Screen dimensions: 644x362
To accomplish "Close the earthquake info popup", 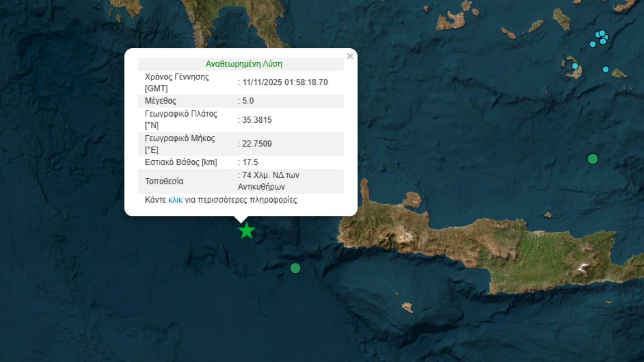I will [x=350, y=56].
